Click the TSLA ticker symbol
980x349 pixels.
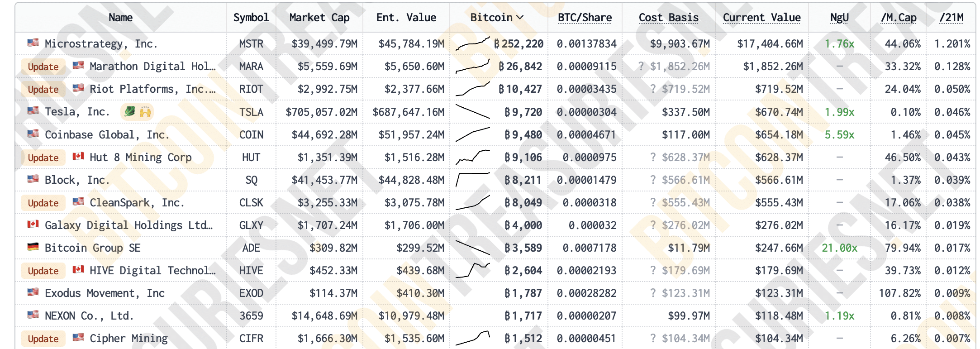(x=251, y=112)
